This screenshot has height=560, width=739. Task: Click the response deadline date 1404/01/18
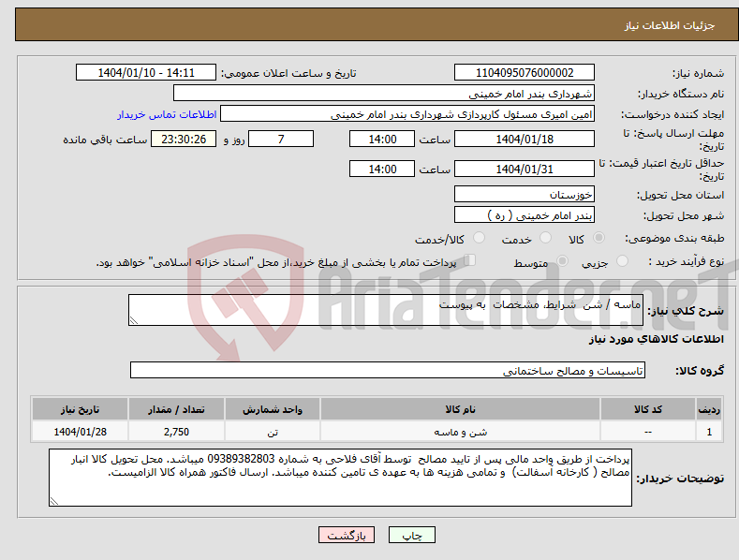[525, 139]
